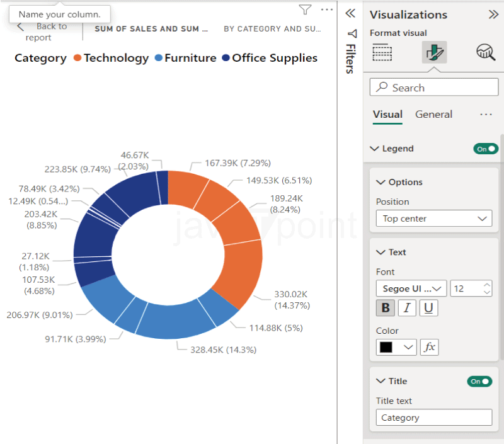The height and width of the screenshot is (444, 504).
Task: Click the Title text field containing Category
Action: pyautogui.click(x=434, y=418)
